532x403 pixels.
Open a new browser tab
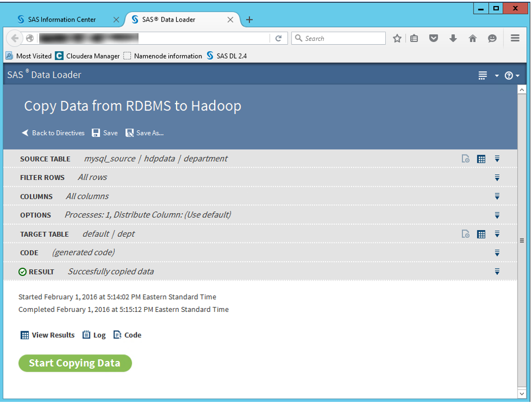[249, 20]
